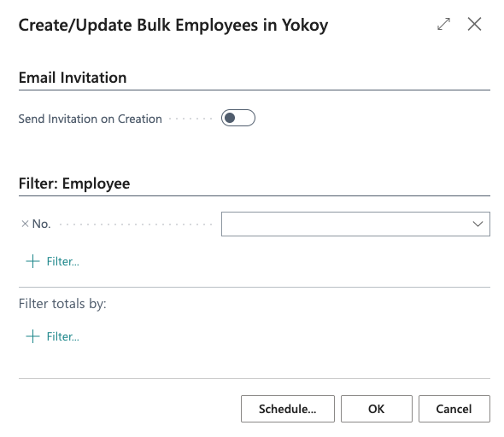Remove the No. filter with X icon

tap(25, 224)
